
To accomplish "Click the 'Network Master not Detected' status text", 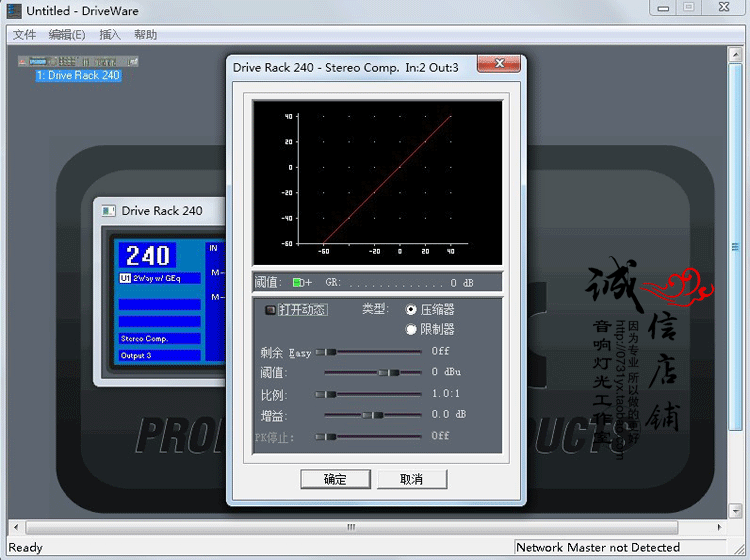I will click(x=598, y=548).
